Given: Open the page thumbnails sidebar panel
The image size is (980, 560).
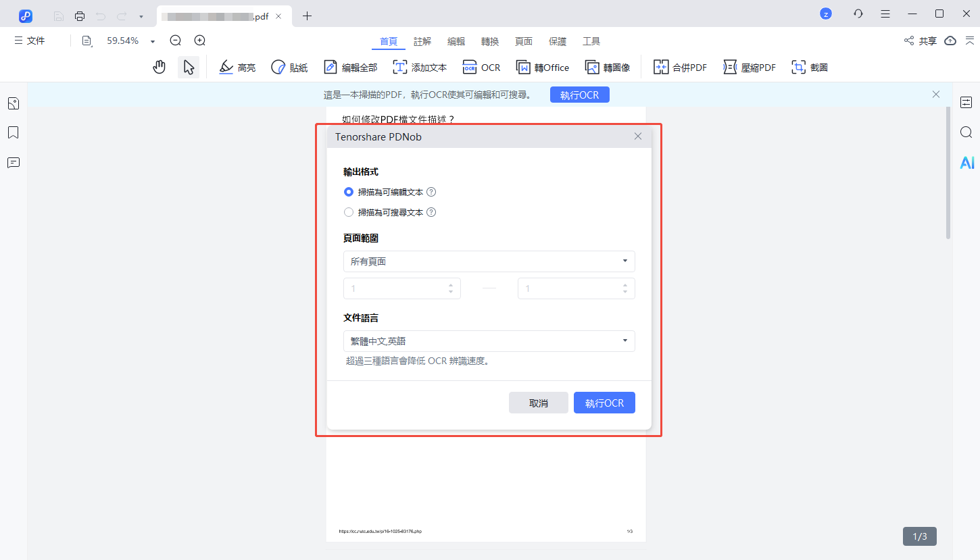Looking at the screenshot, I should [13, 103].
